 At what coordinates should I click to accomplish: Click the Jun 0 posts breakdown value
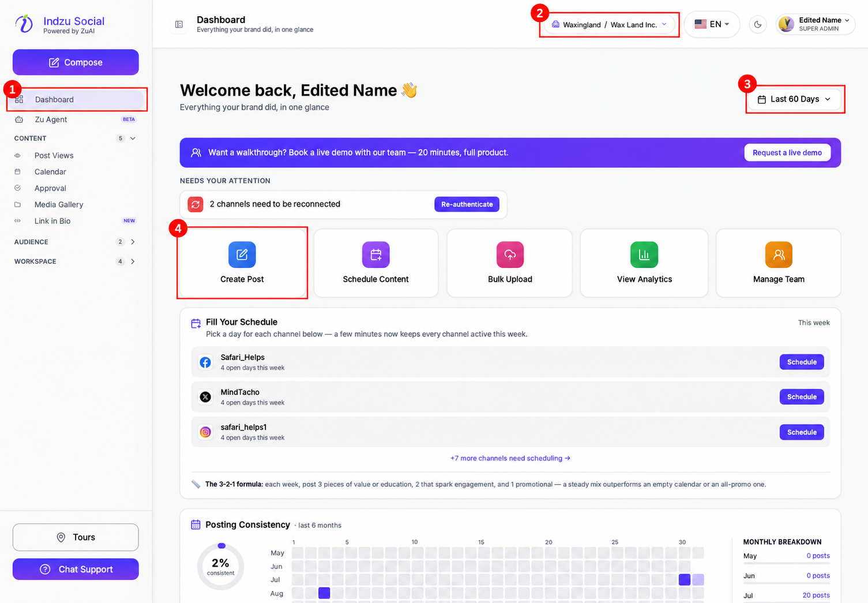(x=818, y=576)
